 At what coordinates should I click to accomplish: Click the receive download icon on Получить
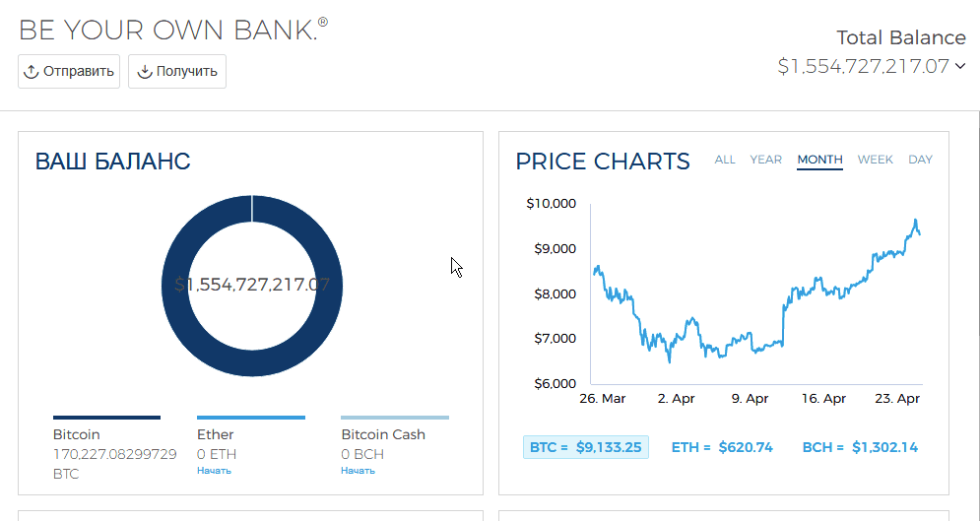(x=144, y=72)
